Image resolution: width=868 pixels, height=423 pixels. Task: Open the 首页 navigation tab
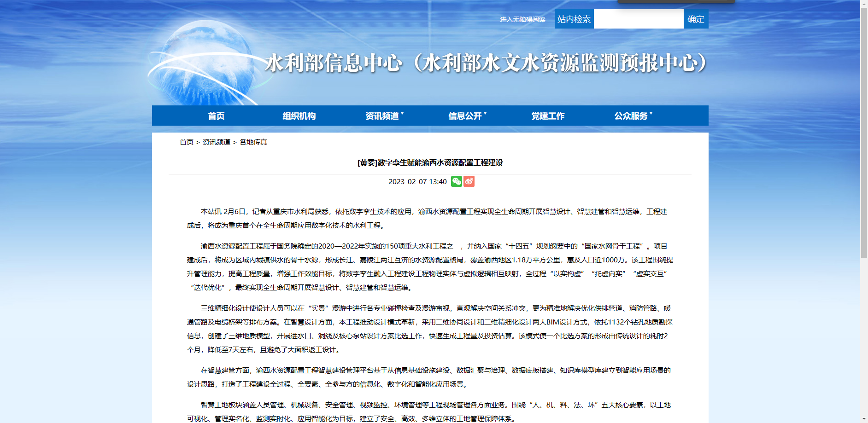216,116
